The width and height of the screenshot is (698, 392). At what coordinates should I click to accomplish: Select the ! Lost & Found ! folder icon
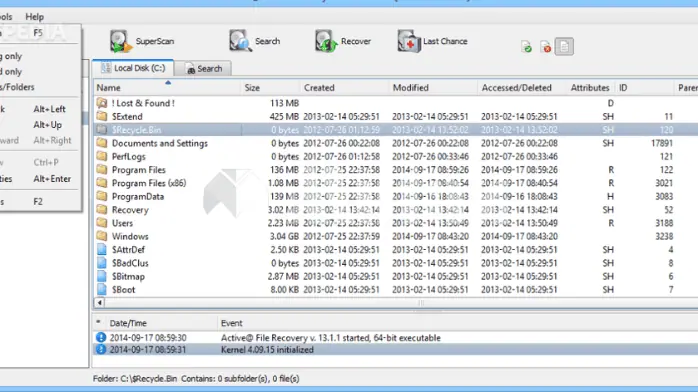(x=102, y=103)
